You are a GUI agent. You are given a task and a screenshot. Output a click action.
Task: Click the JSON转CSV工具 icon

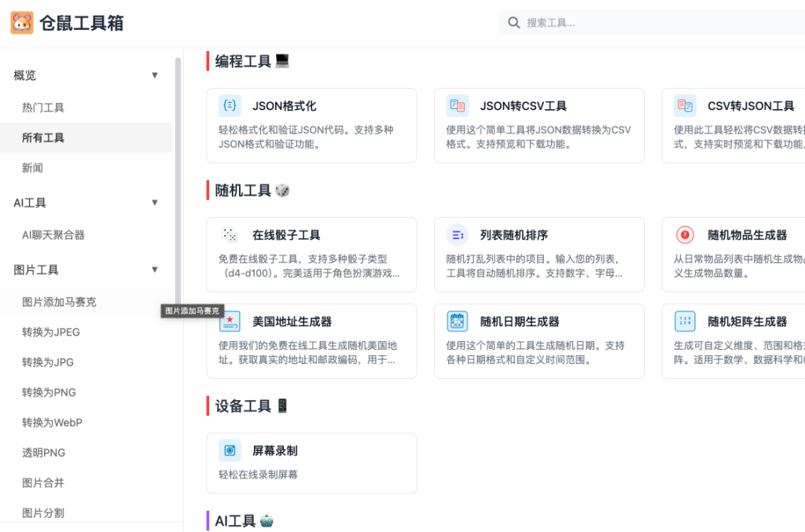coord(458,105)
